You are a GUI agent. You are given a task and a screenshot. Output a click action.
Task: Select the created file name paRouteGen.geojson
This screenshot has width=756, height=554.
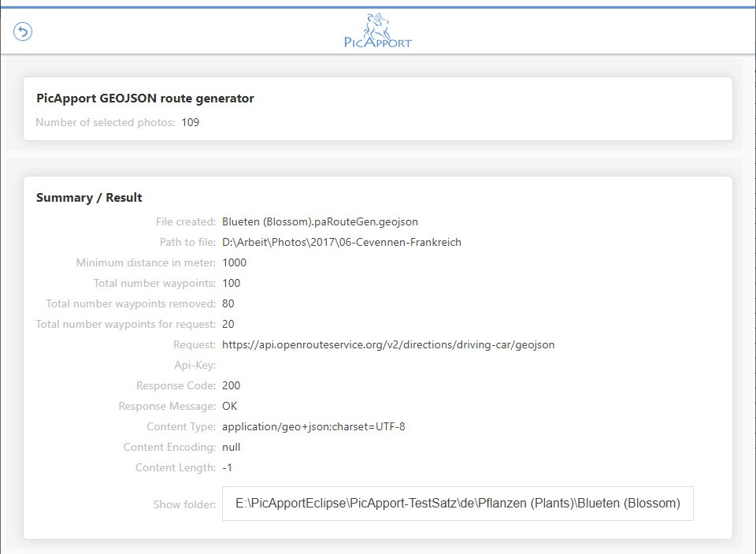point(325,221)
